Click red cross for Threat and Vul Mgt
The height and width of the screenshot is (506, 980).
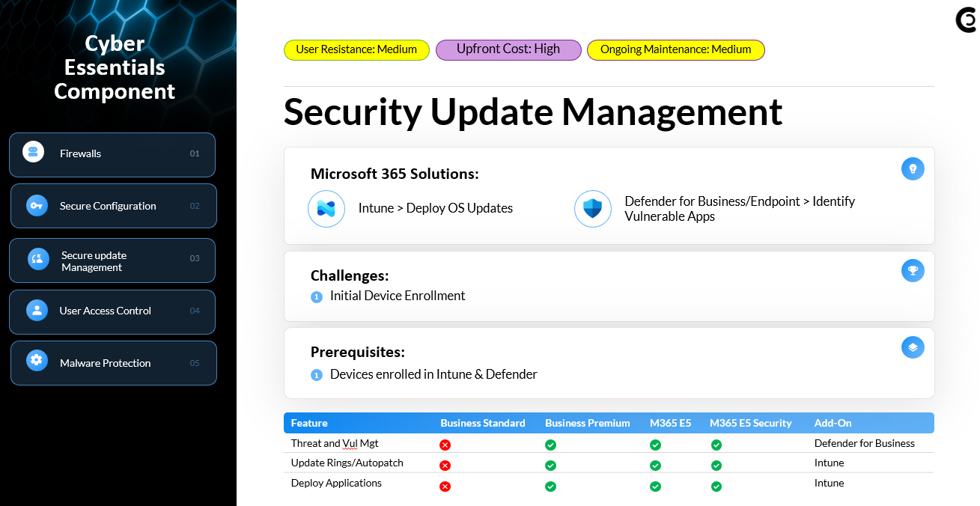point(445,445)
